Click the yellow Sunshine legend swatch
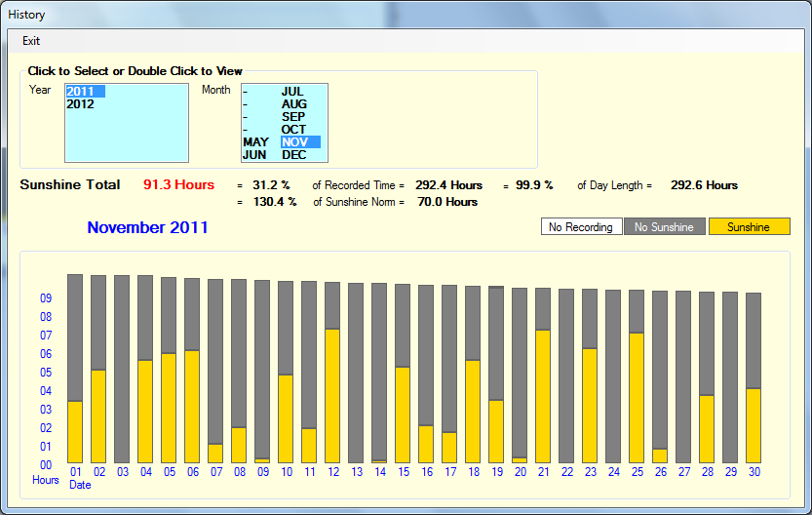This screenshot has height=515, width=812. pyautogui.click(x=749, y=227)
